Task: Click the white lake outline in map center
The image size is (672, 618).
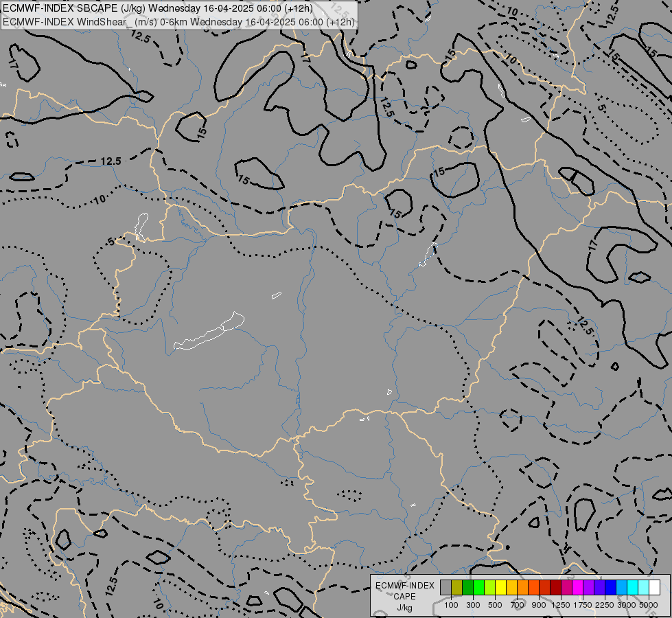Action: point(209,332)
